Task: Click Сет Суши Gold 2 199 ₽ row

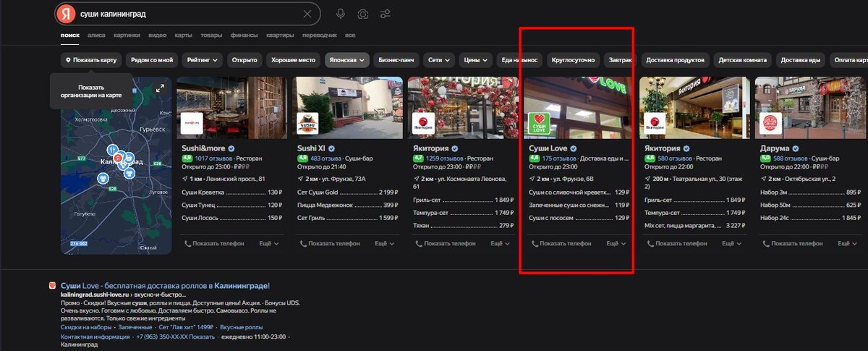Action: tap(347, 193)
